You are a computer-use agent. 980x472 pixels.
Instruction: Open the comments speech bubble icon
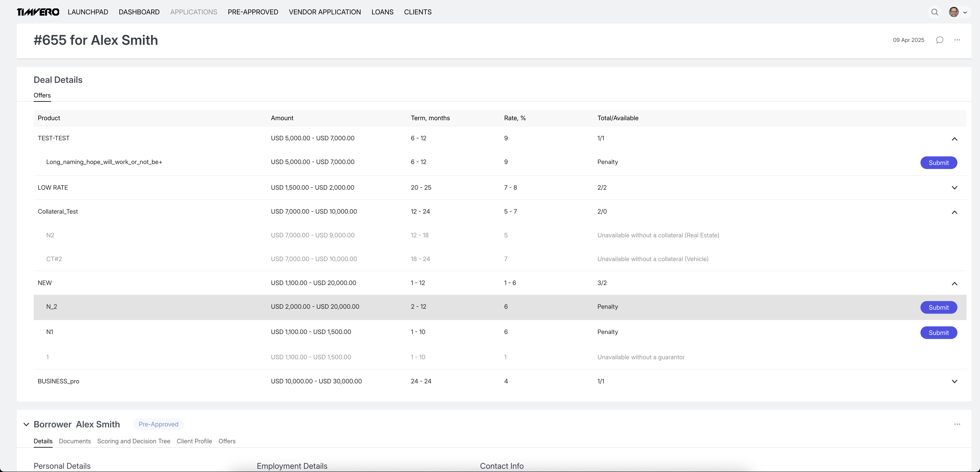939,40
